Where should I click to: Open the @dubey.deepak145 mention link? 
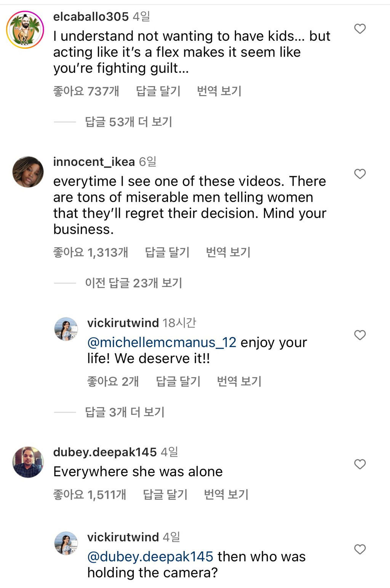coord(150,557)
